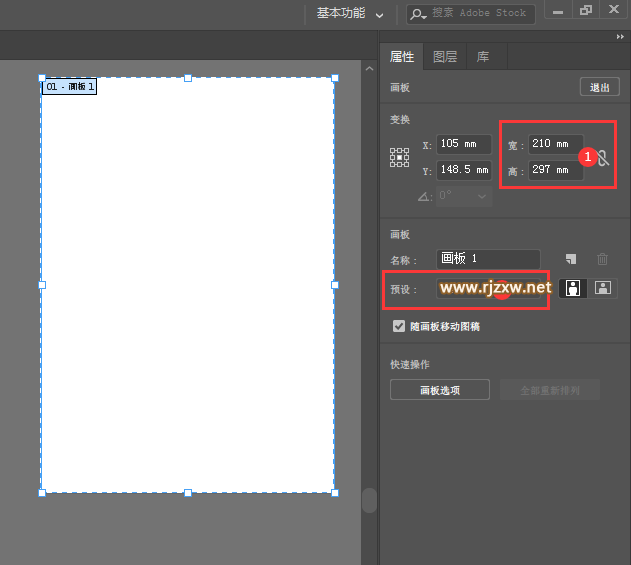
Task: Click the artboard label 01 - 画板 1
Action: click(70, 87)
